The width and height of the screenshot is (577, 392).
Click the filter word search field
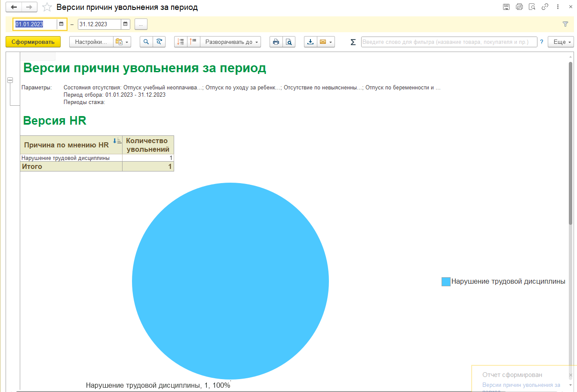click(x=449, y=42)
